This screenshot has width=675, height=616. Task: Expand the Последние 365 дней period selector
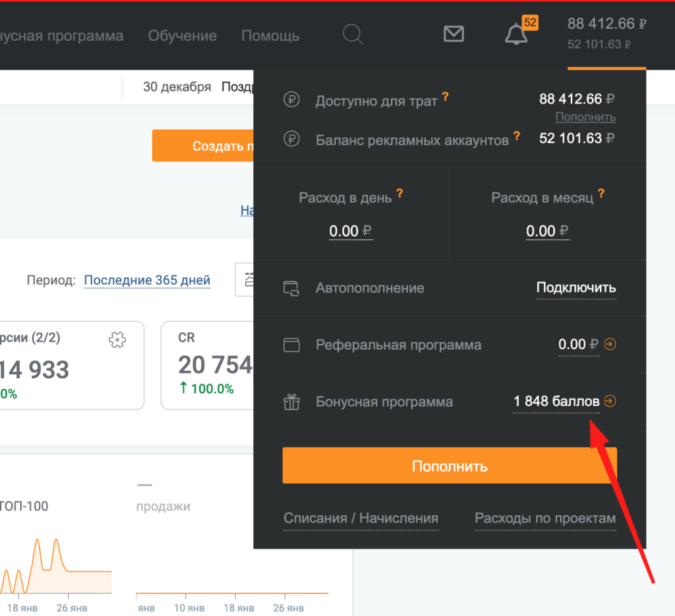point(147,280)
